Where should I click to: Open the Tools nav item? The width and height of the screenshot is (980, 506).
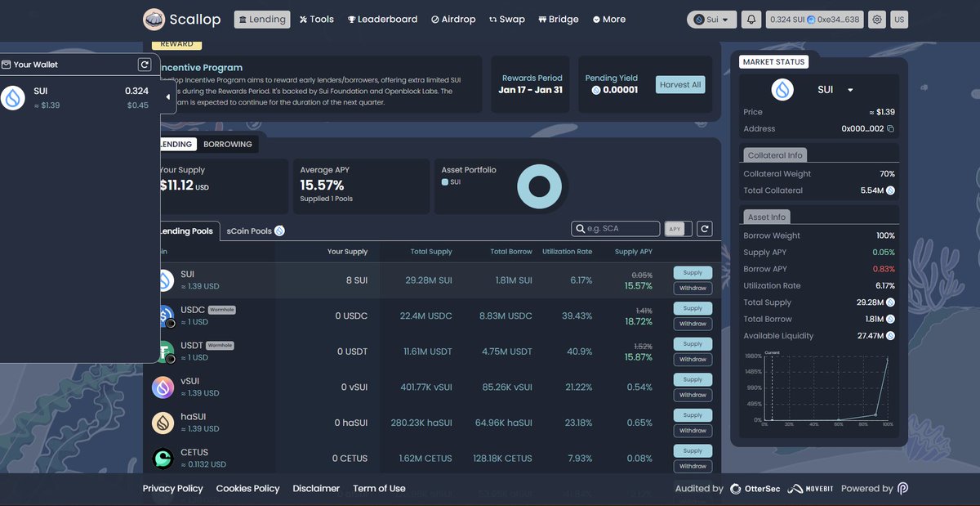tap(316, 19)
